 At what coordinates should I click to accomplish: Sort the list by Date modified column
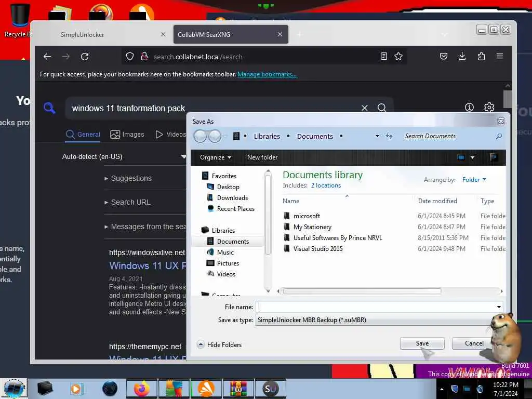point(437,201)
